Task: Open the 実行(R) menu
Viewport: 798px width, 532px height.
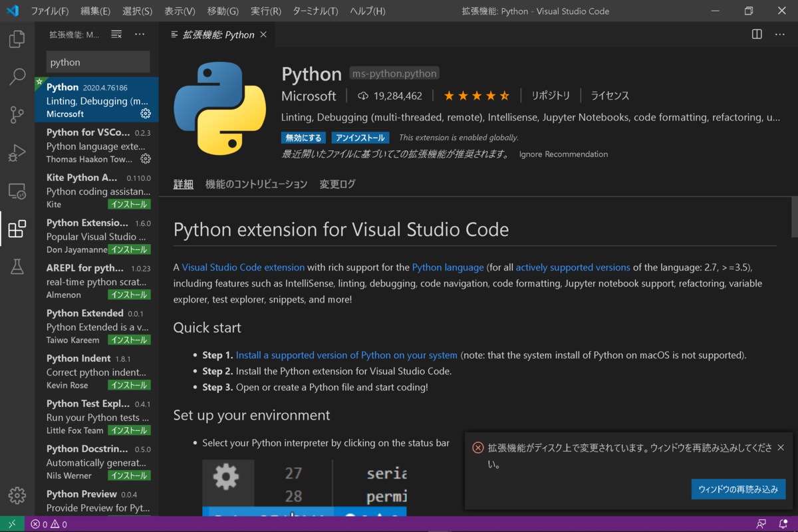Action: coord(266,11)
